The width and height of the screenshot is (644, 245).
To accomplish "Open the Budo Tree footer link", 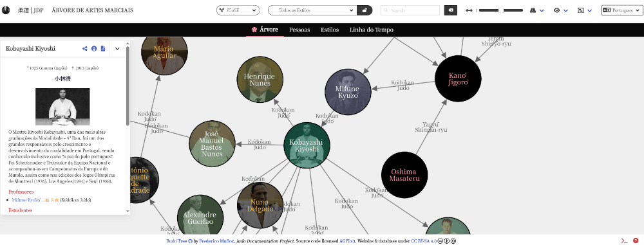I will 176,241.
